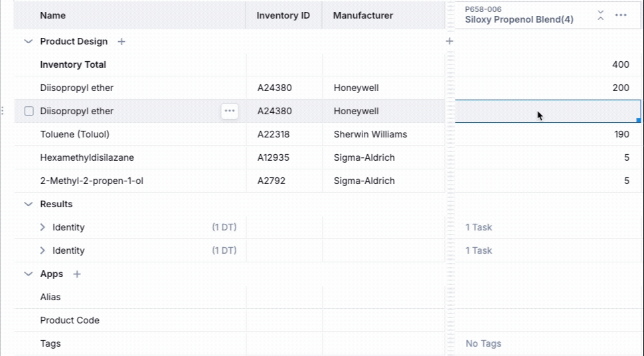Click the Manufacturer column header
The width and height of the screenshot is (644, 356).
click(362, 15)
